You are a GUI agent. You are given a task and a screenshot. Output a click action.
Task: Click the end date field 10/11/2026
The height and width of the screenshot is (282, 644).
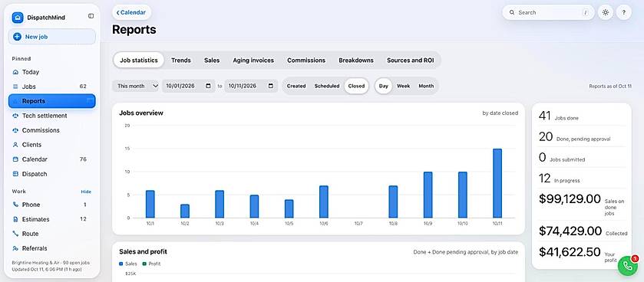(x=251, y=86)
